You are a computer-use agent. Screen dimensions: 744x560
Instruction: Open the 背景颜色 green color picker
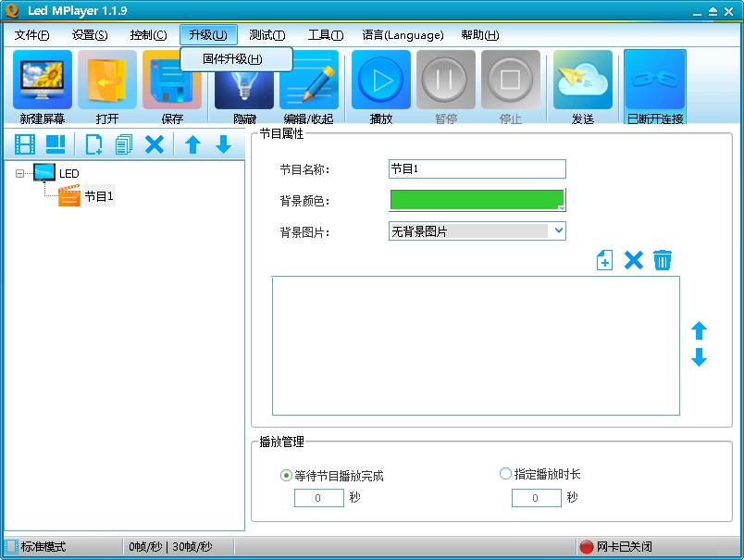click(x=477, y=200)
